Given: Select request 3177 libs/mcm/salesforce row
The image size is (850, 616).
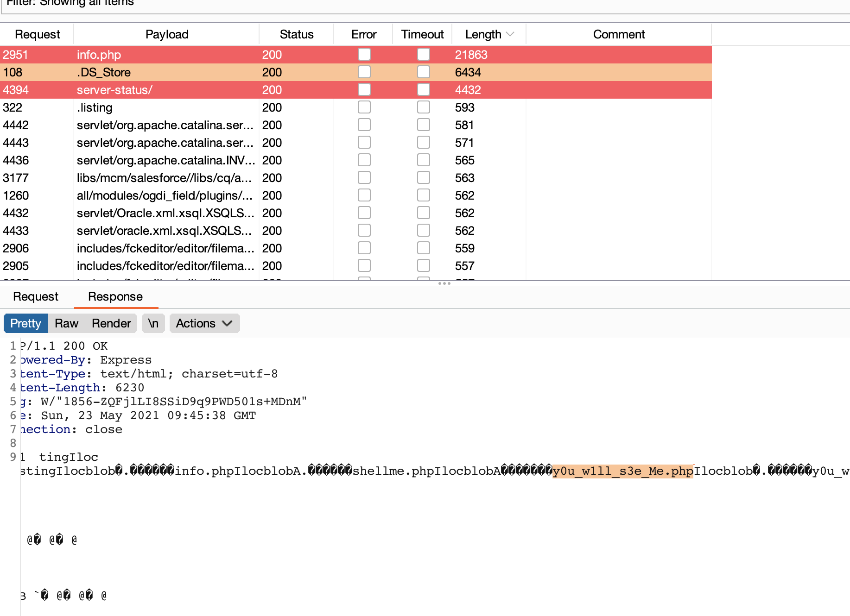Looking at the screenshot, I should coord(356,178).
